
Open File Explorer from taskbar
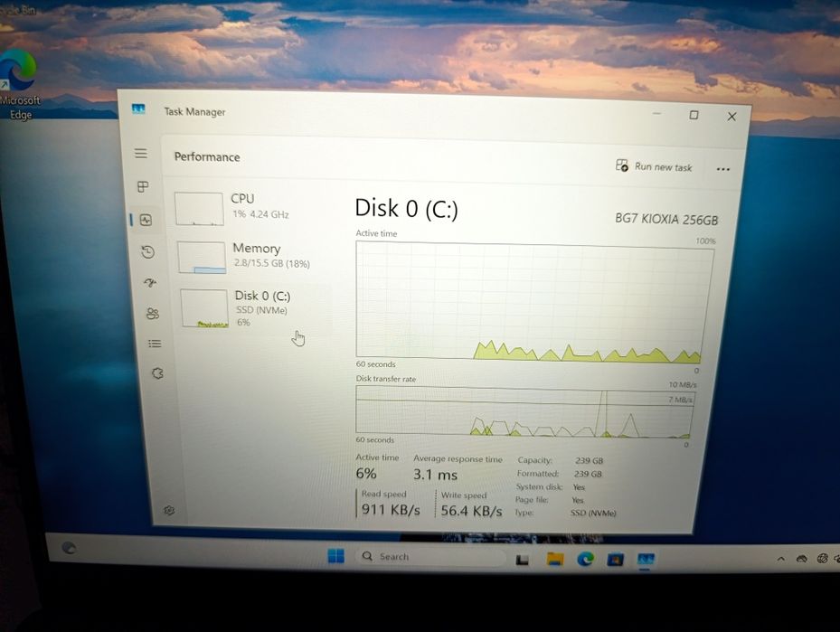[x=555, y=559]
